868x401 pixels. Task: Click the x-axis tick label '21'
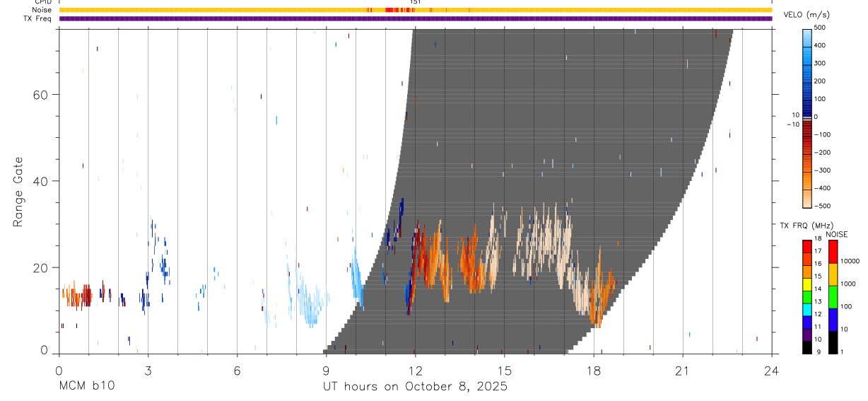682,371
